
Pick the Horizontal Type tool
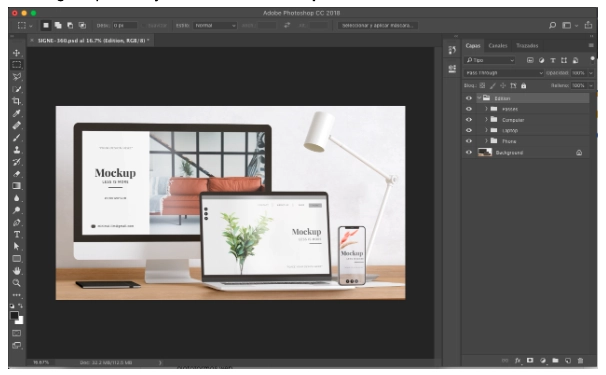pos(17,234)
